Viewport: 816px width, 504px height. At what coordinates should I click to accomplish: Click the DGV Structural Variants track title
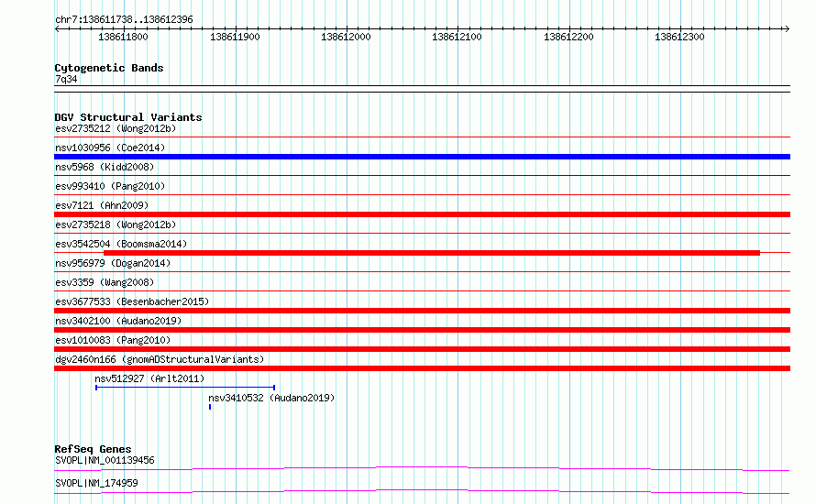[x=128, y=117]
